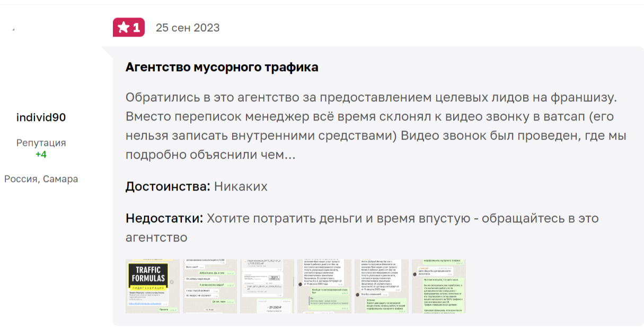The height and width of the screenshot is (328, 644).
Task: Open the second chat screenshot thumbnail
Action: point(209,286)
